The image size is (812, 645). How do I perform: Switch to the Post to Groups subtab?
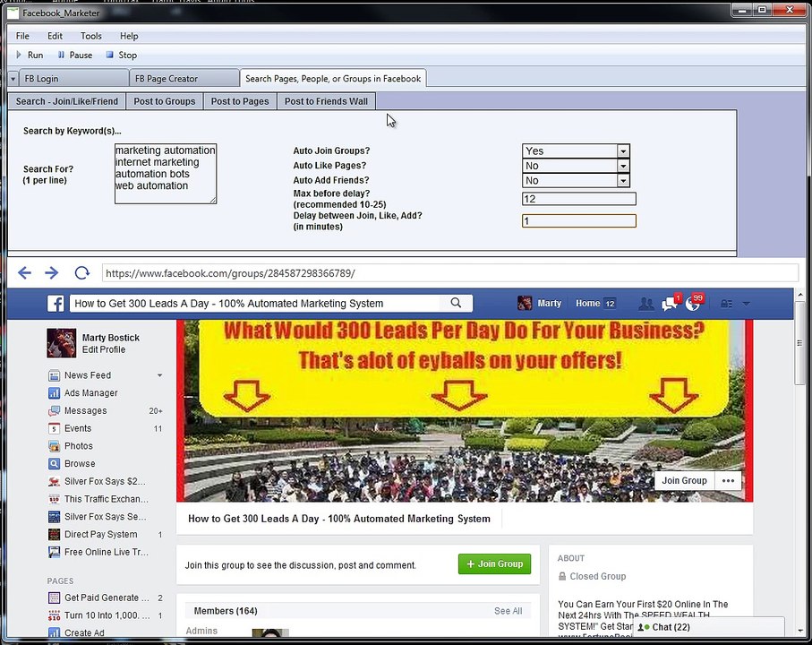pos(165,101)
